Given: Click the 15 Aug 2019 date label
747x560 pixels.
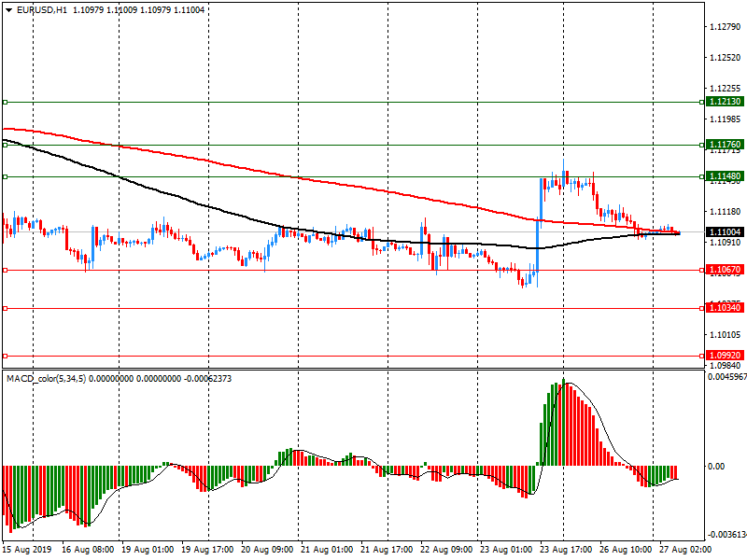Looking at the screenshot, I should 27,550.
